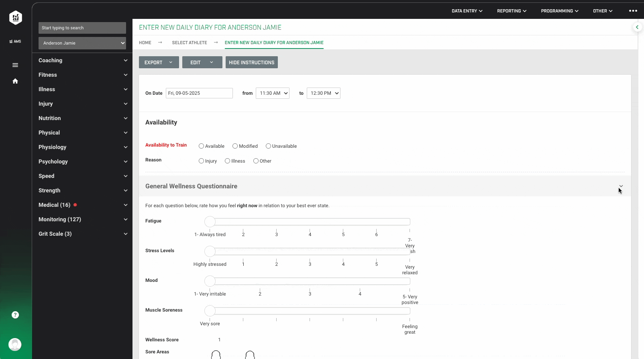Open PROGRAMMING menu
Viewport: 644px width, 359px height.
[x=559, y=11]
